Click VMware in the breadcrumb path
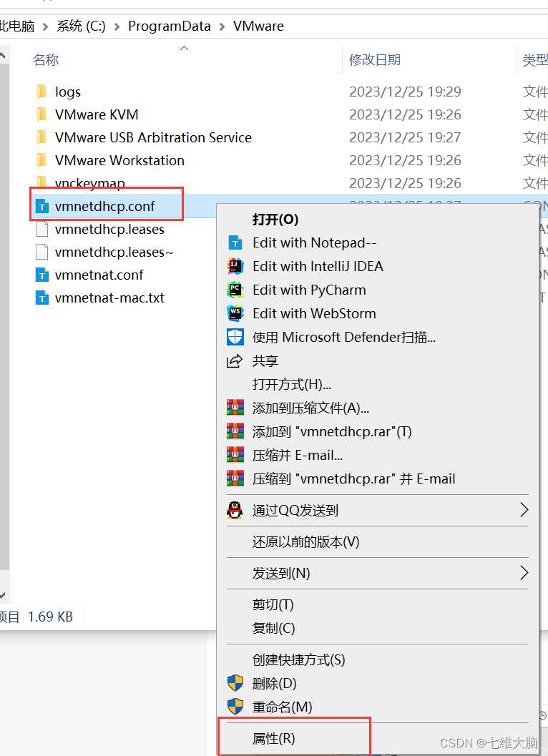Image resolution: width=548 pixels, height=756 pixels. (x=258, y=26)
